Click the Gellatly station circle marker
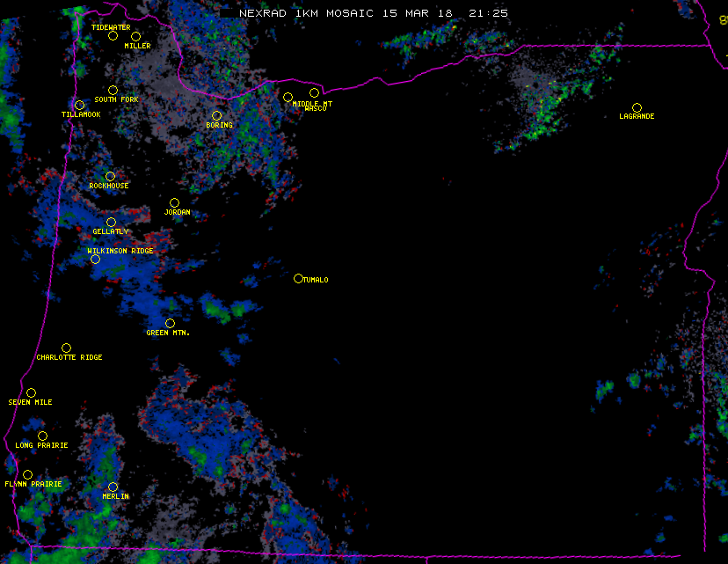This screenshot has height=564, width=728. click(x=111, y=222)
